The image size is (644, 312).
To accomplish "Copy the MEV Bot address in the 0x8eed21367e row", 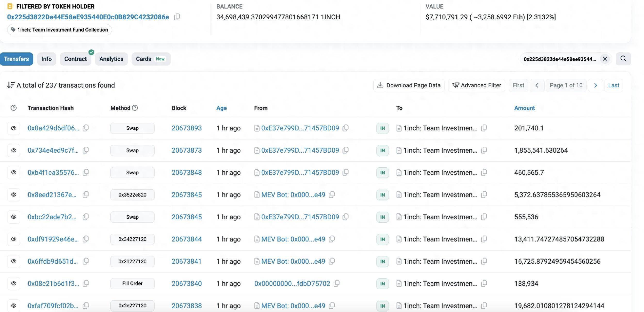I will coord(332,194).
